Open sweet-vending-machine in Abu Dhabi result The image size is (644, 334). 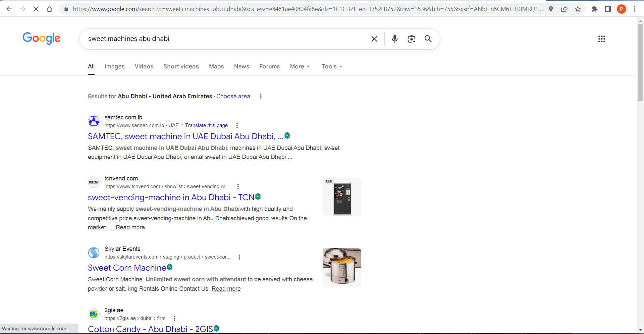pyautogui.click(x=171, y=198)
